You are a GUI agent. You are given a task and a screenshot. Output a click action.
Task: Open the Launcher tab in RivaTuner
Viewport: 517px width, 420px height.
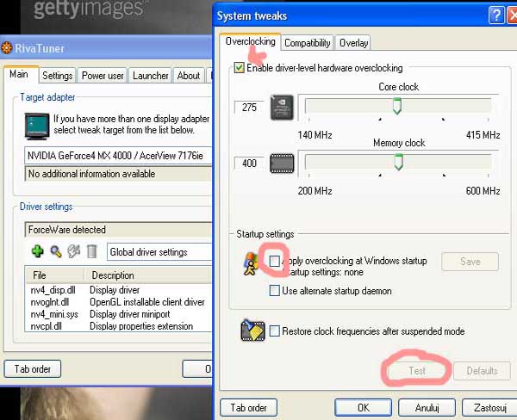[x=150, y=76]
